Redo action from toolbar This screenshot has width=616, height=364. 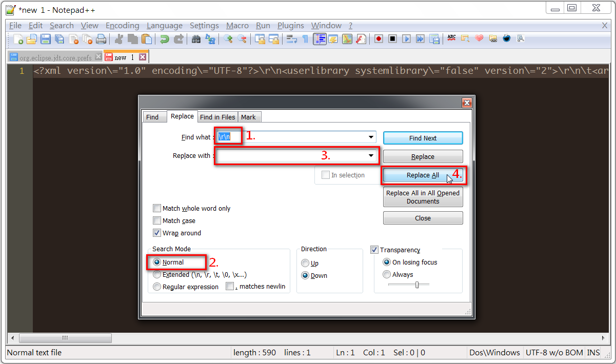point(178,39)
